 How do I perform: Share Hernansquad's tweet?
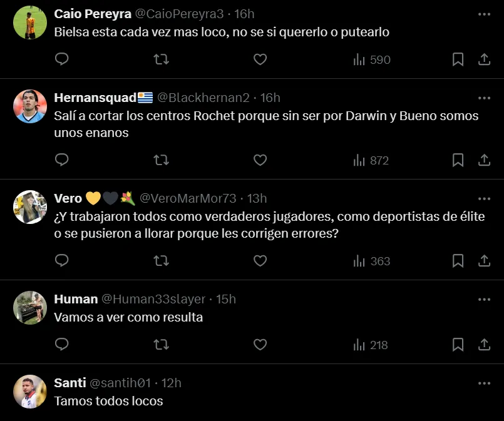point(484,160)
